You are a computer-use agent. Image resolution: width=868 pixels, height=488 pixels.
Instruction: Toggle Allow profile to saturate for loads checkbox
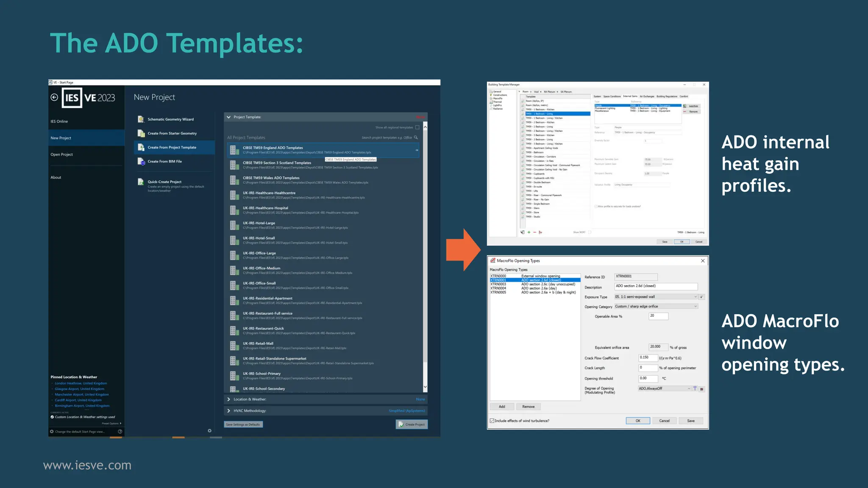(x=596, y=206)
